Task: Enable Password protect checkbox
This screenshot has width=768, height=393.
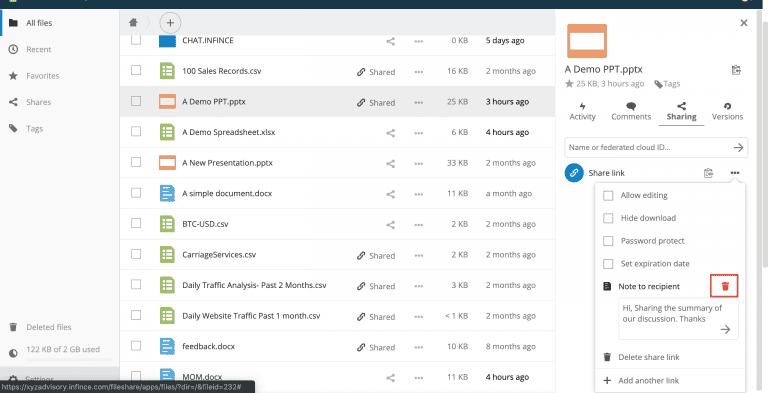Action: pyautogui.click(x=608, y=241)
